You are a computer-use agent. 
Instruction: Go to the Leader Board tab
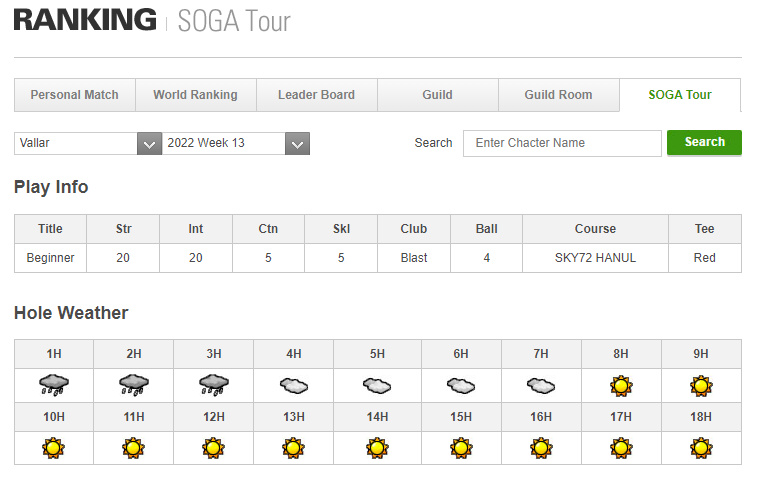[316, 95]
